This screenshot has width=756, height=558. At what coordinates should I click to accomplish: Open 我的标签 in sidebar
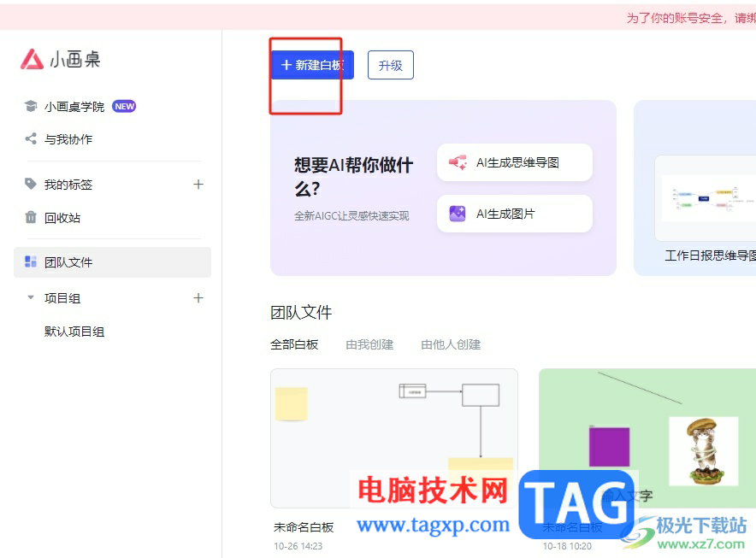(68, 185)
